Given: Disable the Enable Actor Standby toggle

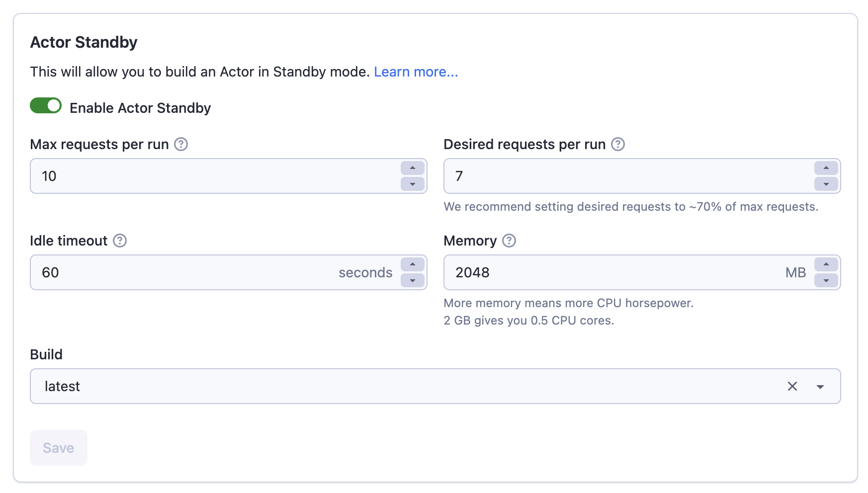Looking at the screenshot, I should (46, 106).
